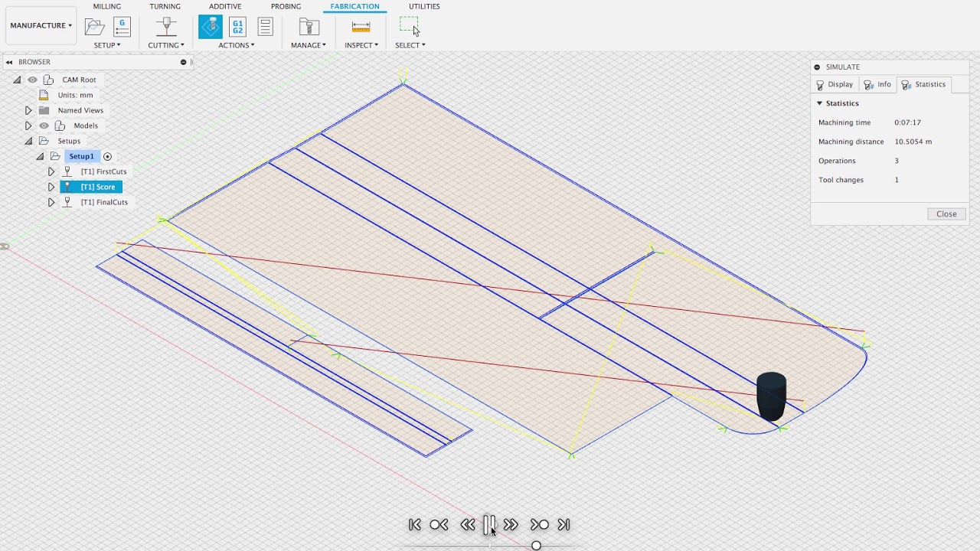The height and width of the screenshot is (551, 980).
Task: Click the Simulate action icon
Action: (211, 27)
